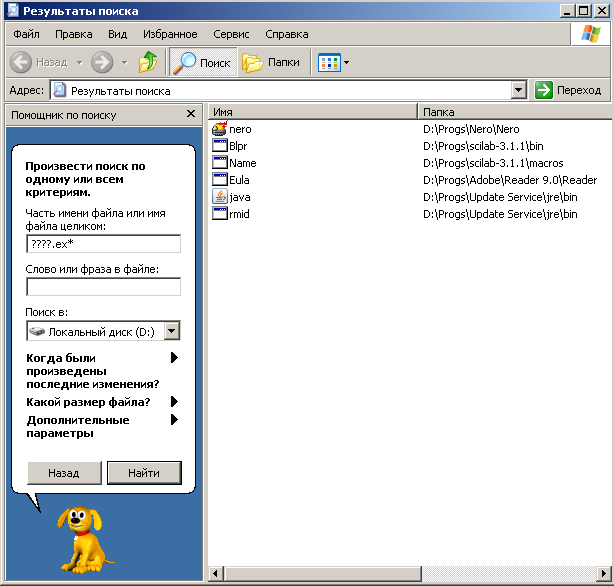This screenshot has width=614, height=586.
Task: Click the search results icon in address bar
Action: [x=60, y=90]
